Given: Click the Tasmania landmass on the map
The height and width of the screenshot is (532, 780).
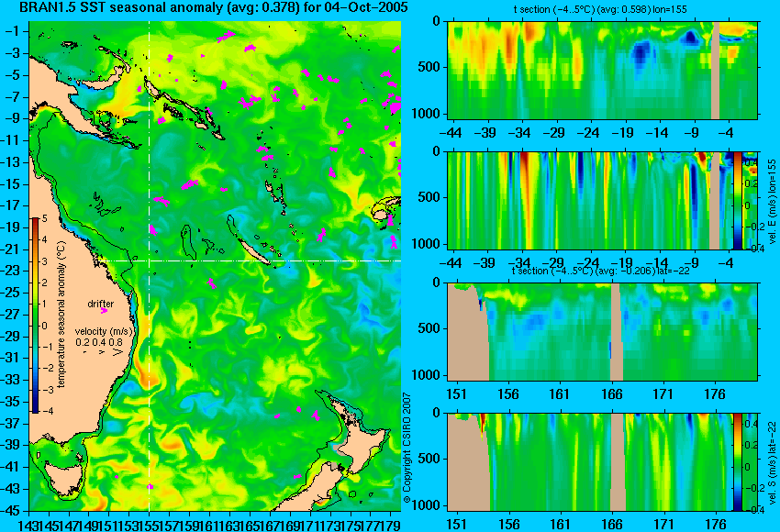Looking at the screenshot, I should (64, 478).
